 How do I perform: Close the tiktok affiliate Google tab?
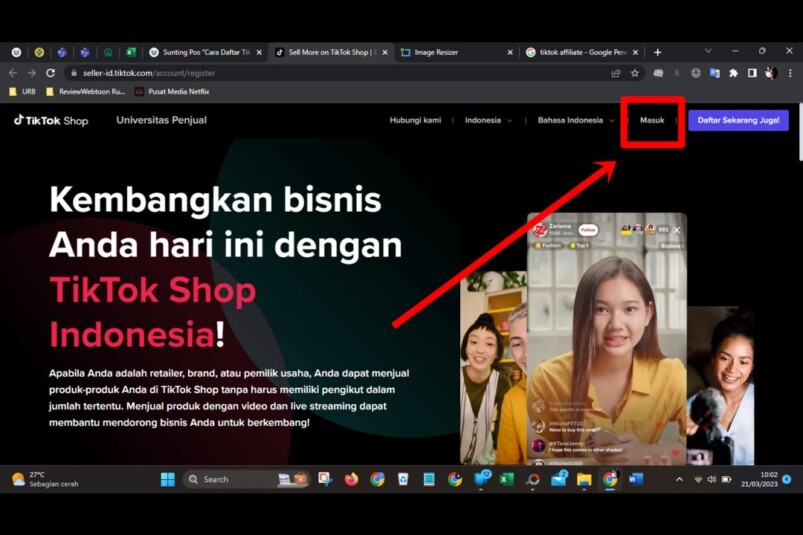coord(636,52)
